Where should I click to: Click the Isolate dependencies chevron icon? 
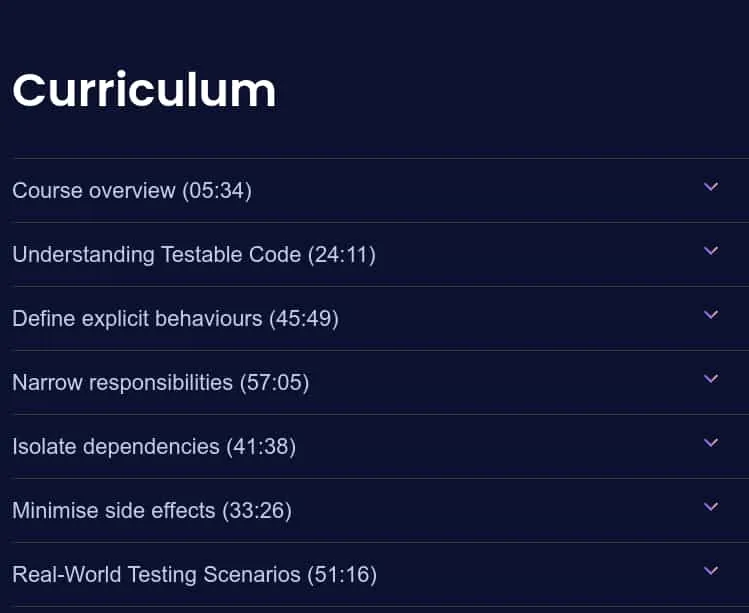[711, 442]
